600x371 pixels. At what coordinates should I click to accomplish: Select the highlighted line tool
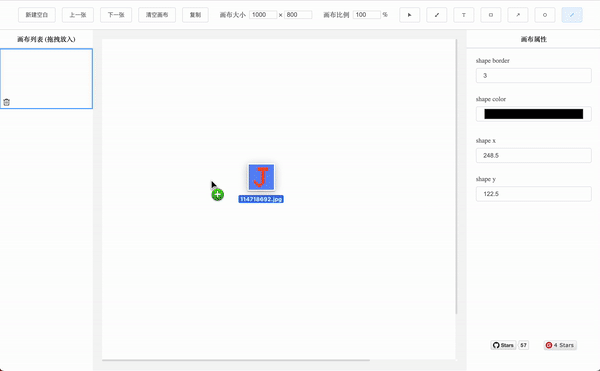click(x=572, y=15)
